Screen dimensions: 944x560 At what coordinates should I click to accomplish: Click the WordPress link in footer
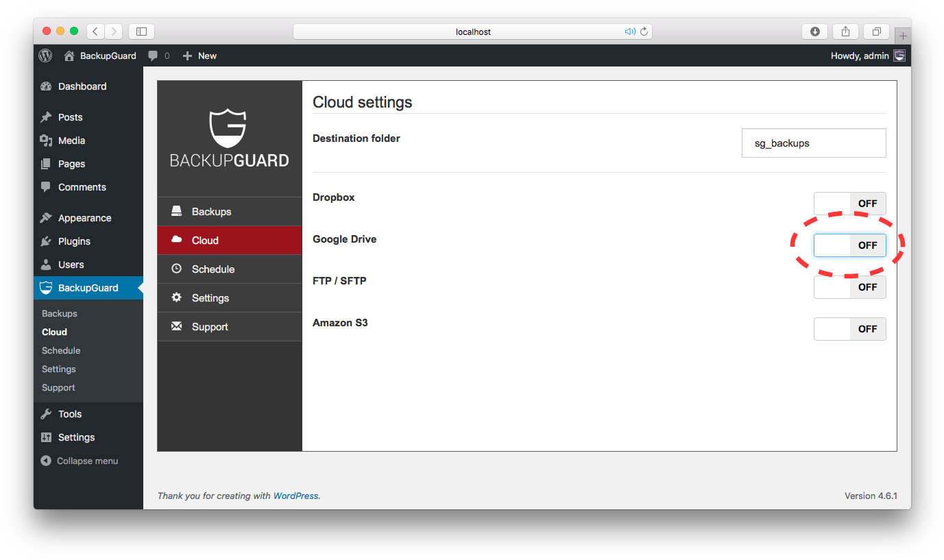click(295, 496)
